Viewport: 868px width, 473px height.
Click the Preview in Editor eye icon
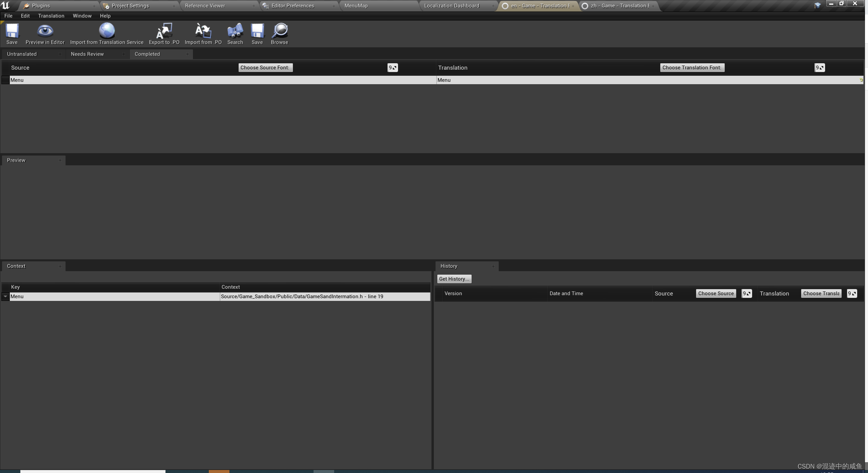pos(45,31)
